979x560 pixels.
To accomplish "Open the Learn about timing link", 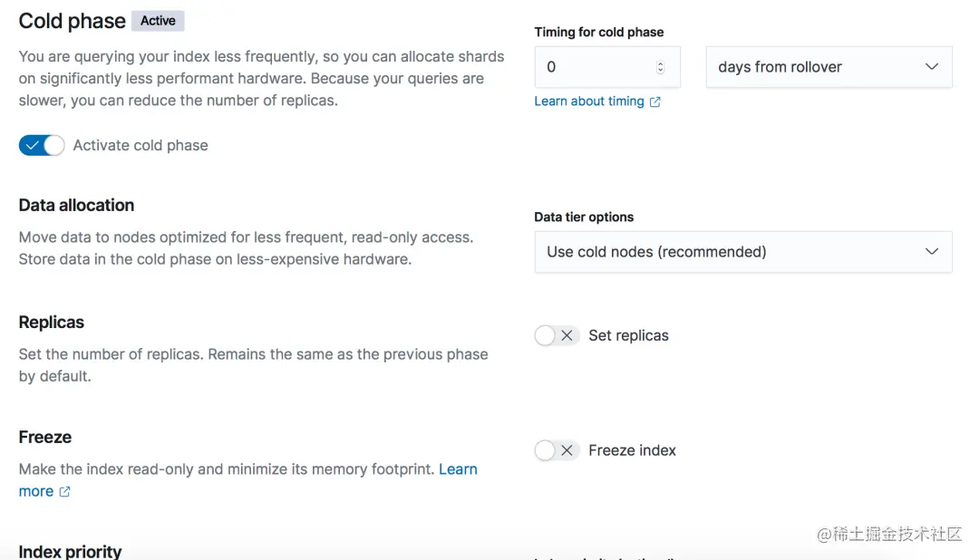I will tap(589, 101).
